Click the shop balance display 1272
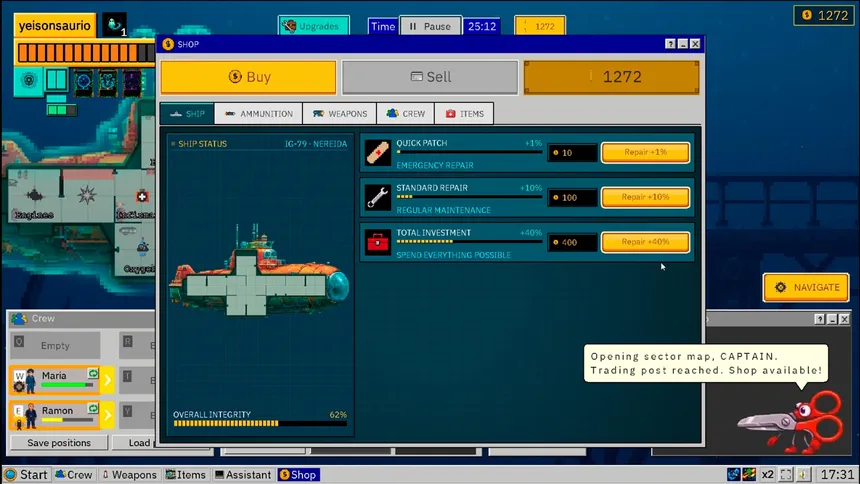860x484 pixels. click(612, 77)
